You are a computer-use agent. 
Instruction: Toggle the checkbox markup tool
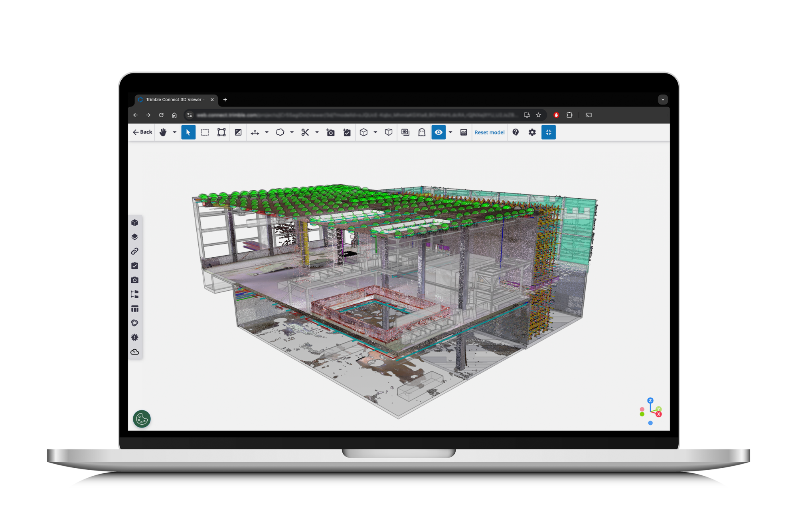(347, 132)
